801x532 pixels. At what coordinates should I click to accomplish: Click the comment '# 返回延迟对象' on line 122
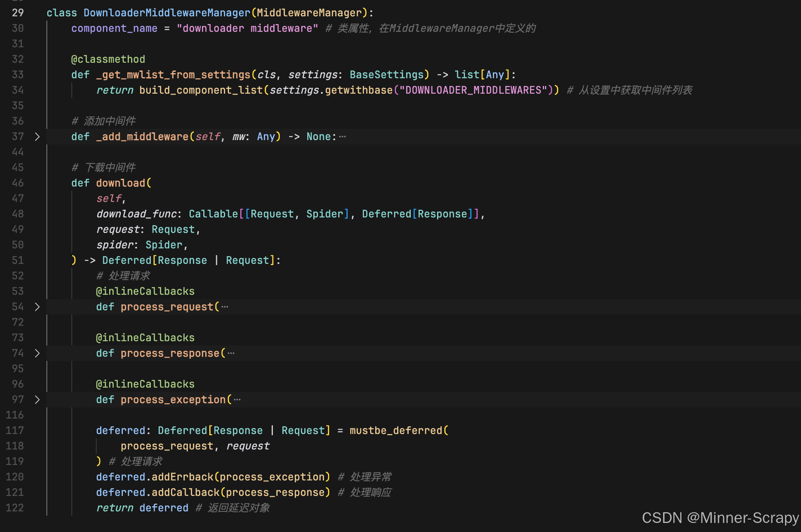coord(232,508)
